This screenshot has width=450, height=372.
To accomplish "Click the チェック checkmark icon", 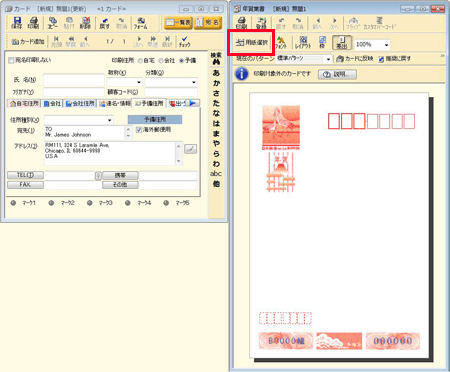I will pyautogui.click(x=184, y=41).
